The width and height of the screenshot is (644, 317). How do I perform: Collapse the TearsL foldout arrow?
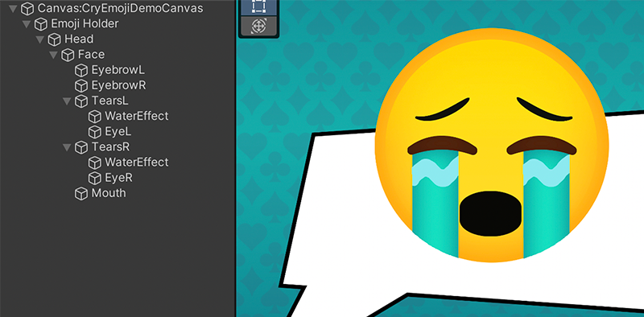(x=68, y=101)
